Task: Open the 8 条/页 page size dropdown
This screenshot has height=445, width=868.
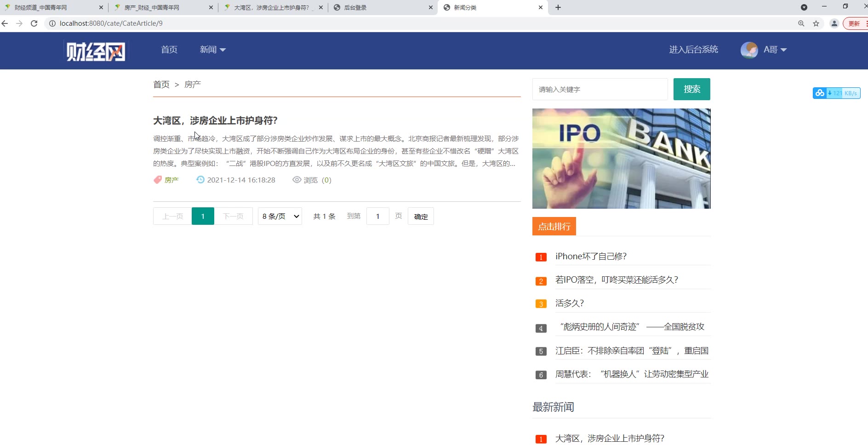Action: pyautogui.click(x=280, y=216)
